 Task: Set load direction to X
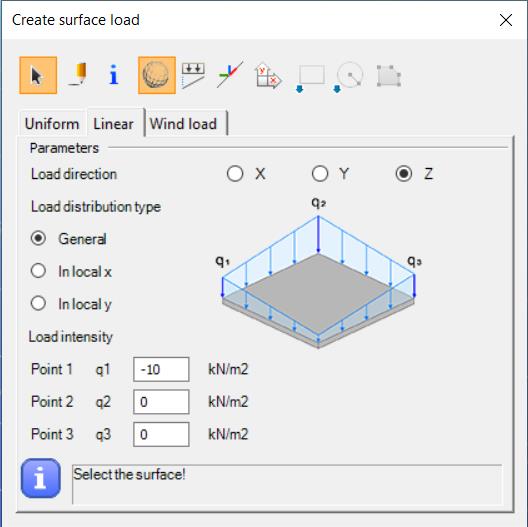246,174
